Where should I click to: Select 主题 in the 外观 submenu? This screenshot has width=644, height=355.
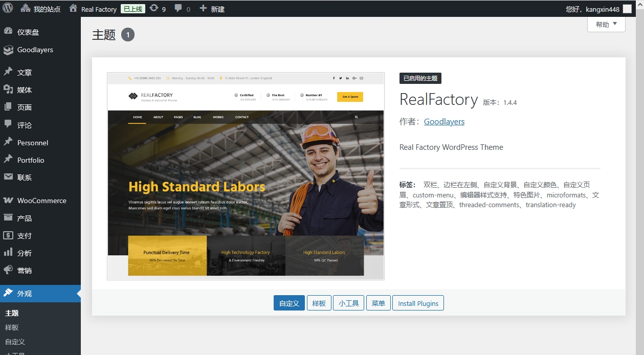(12, 313)
